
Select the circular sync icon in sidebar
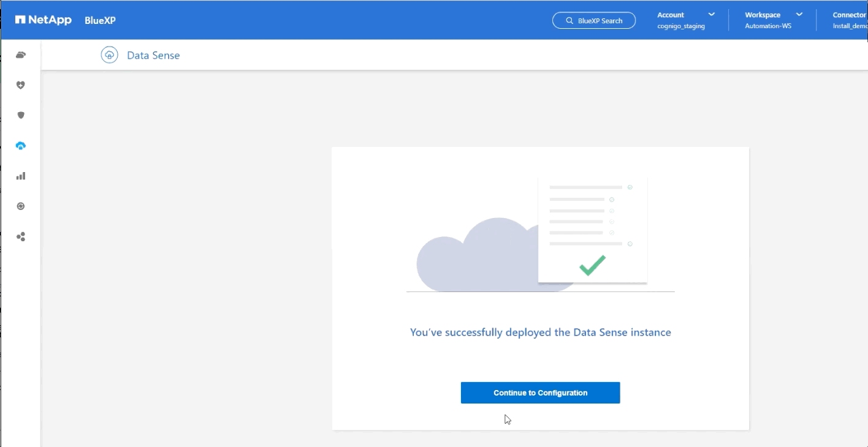click(21, 206)
